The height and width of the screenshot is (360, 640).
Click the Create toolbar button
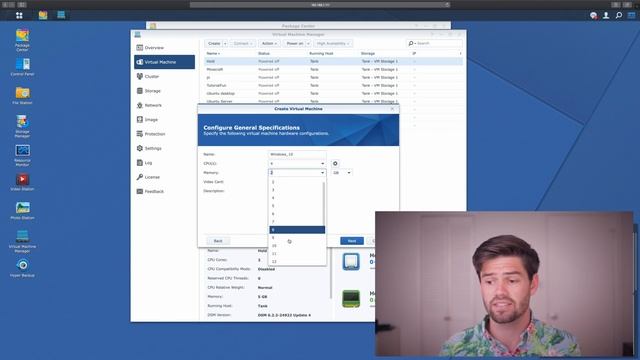coord(213,43)
